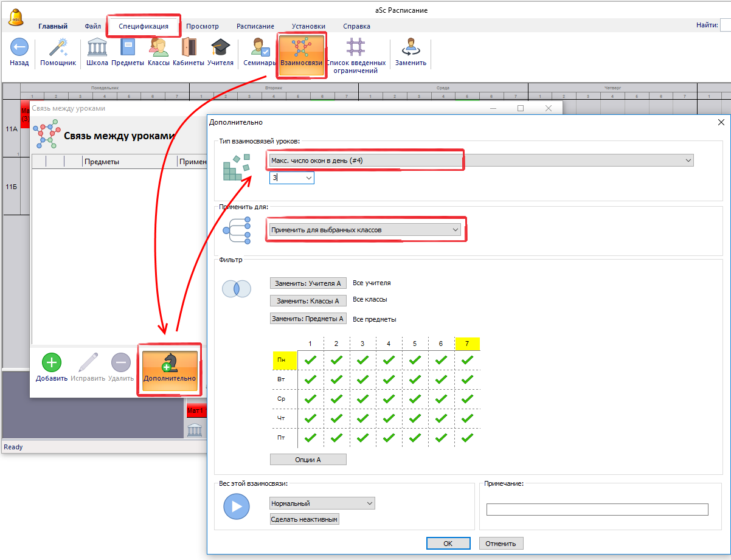Open the Установки ribbon tab

[308, 26]
